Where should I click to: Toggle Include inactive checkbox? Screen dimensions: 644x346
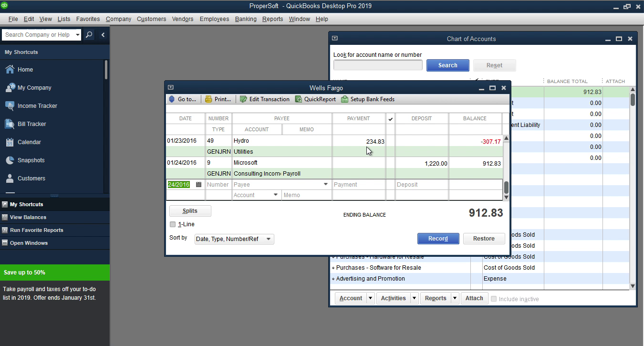494,299
